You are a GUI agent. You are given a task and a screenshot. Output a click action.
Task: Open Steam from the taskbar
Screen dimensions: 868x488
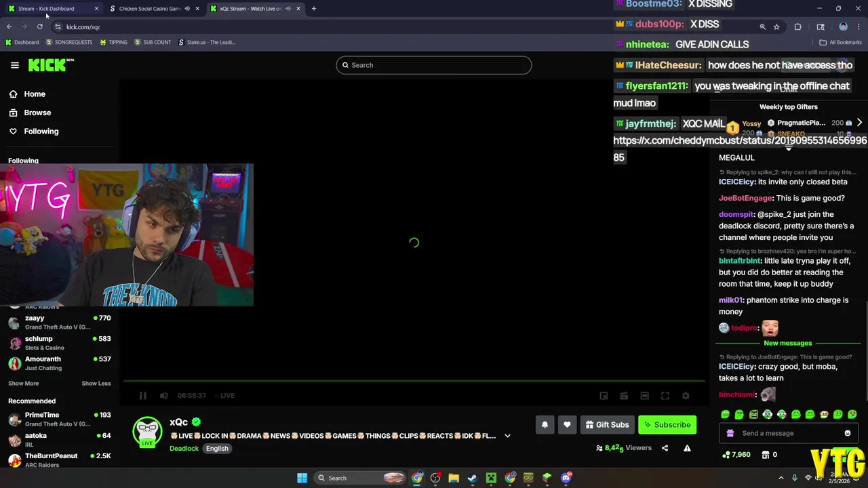pyautogui.click(x=473, y=478)
